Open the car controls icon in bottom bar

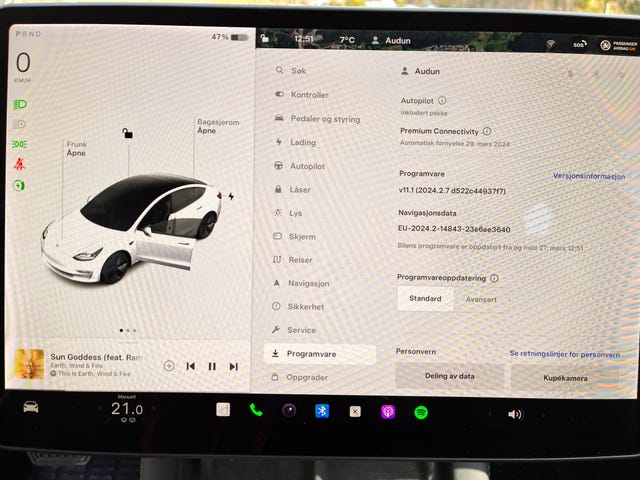click(x=31, y=407)
